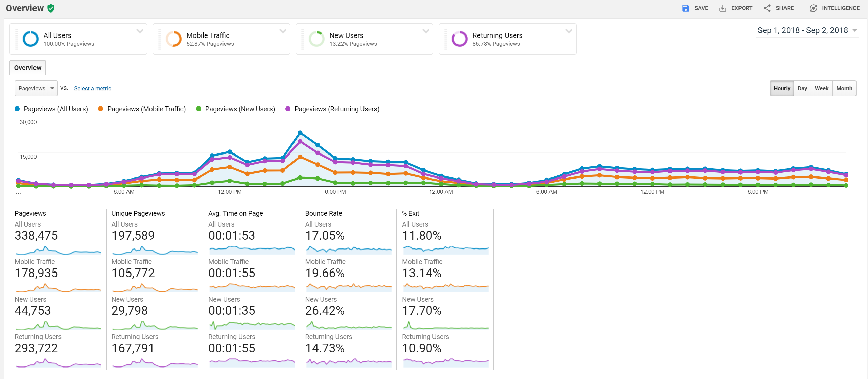The height and width of the screenshot is (379, 868).
Task: Switch graph to Day granularity
Action: (802, 88)
